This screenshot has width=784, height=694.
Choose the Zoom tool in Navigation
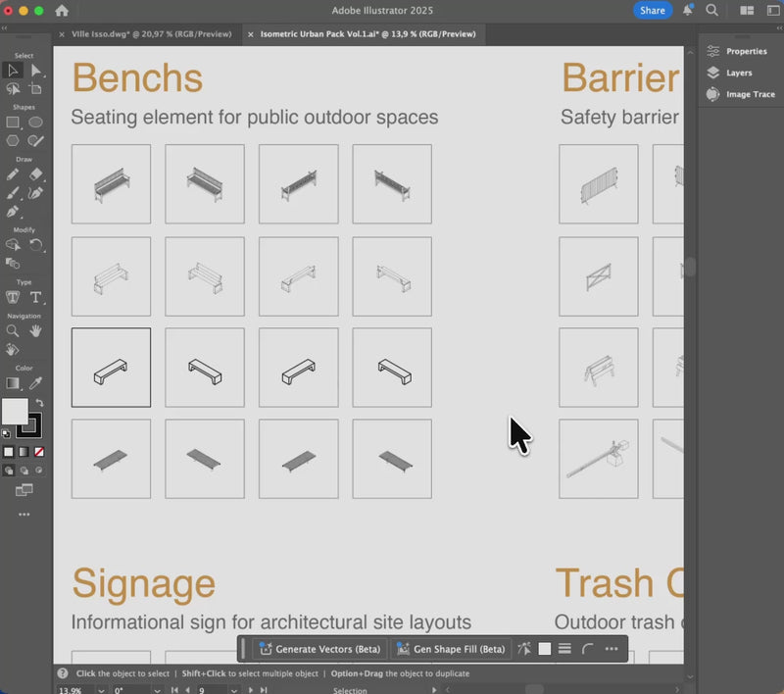(13, 331)
